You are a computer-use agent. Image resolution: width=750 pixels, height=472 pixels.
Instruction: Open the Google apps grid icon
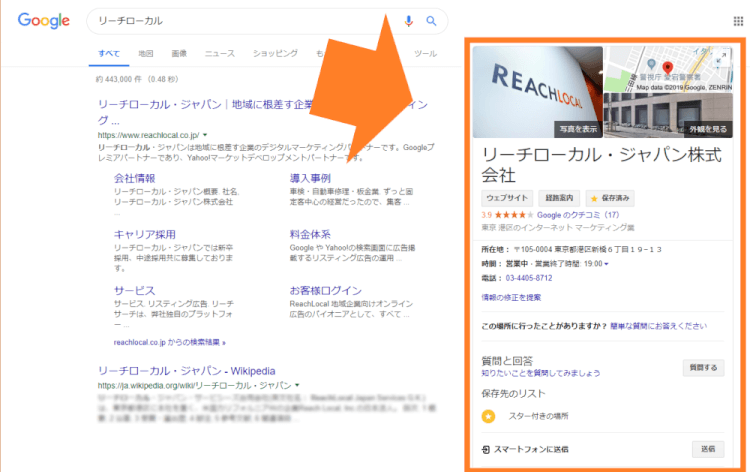pos(738,21)
